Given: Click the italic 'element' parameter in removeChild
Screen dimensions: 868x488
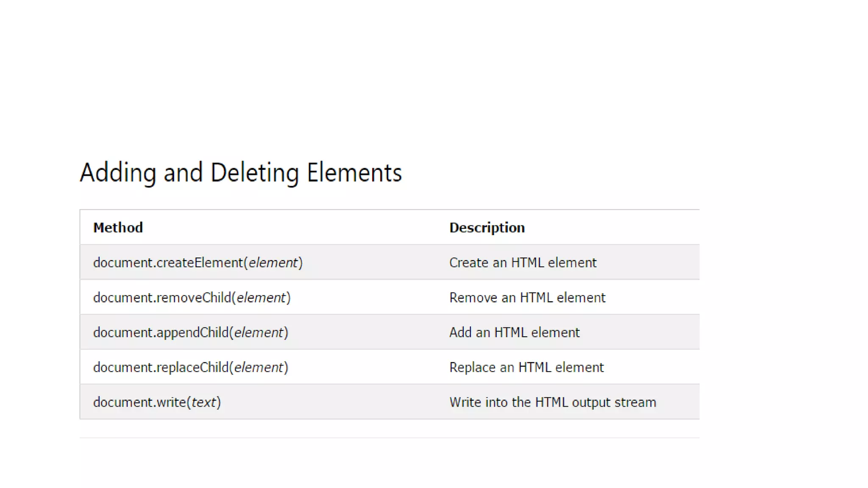Looking at the screenshot, I should tap(261, 298).
